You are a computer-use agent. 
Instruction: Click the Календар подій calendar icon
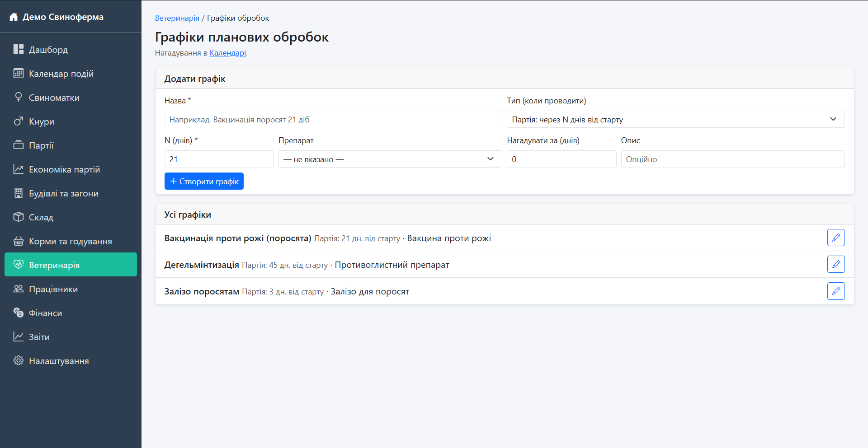(19, 74)
